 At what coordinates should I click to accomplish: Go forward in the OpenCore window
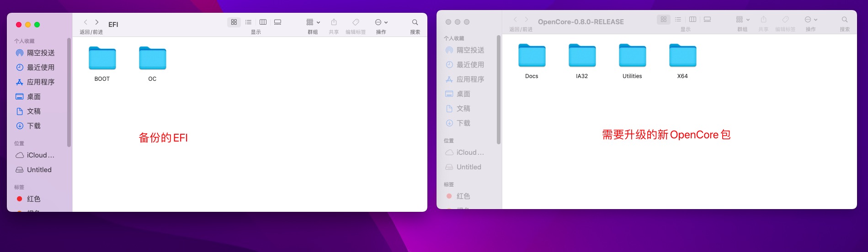tap(527, 19)
